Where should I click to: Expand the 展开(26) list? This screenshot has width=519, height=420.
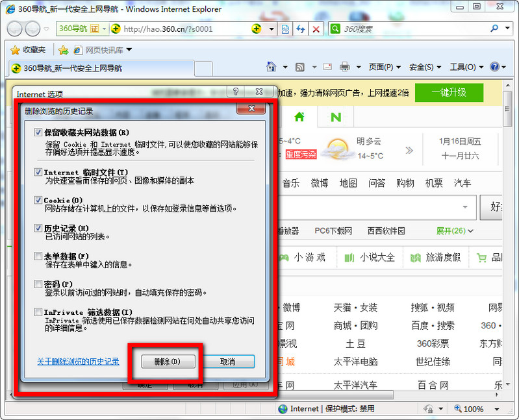click(455, 230)
